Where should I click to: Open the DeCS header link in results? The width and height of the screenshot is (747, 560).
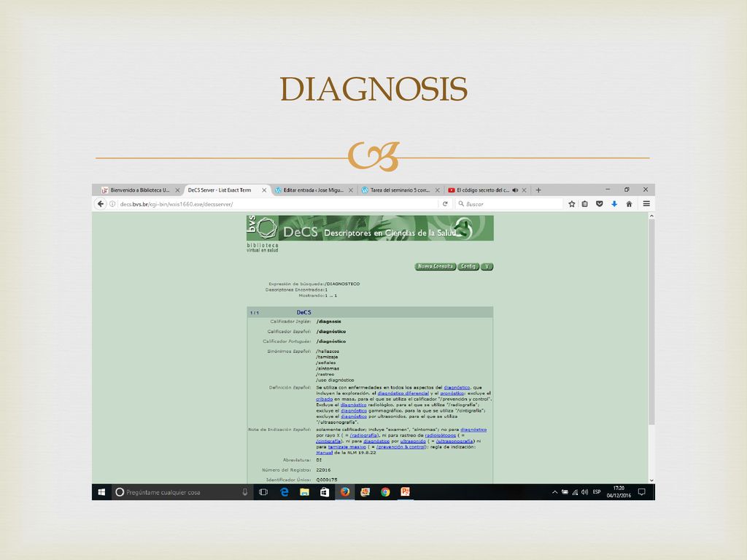pyautogui.click(x=303, y=312)
